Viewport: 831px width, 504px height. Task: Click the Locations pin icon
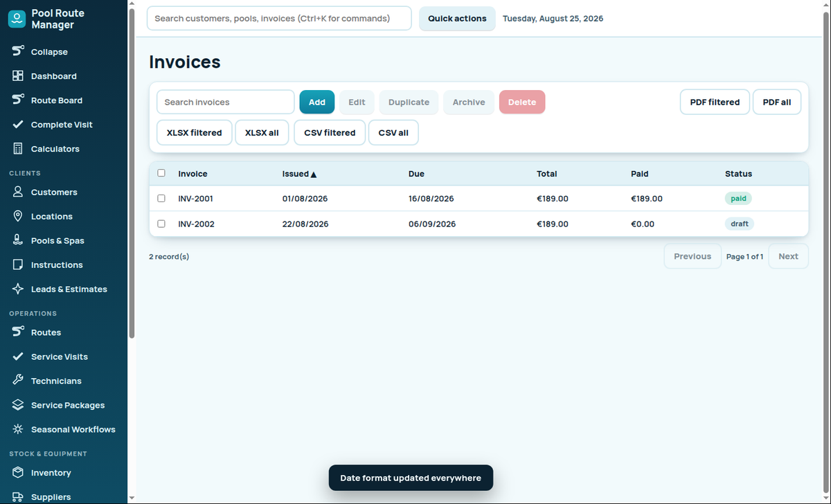pyautogui.click(x=18, y=217)
